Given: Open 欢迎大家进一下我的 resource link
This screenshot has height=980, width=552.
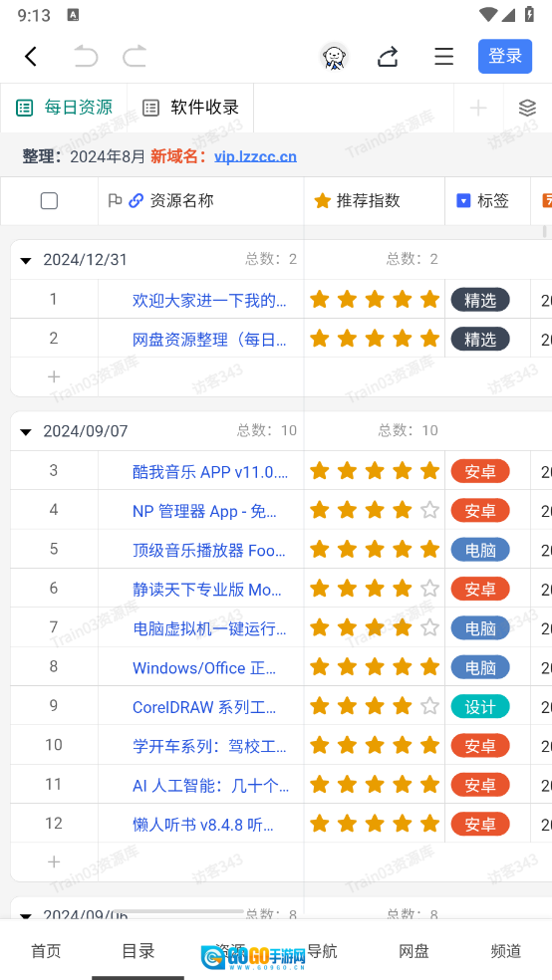Looking at the screenshot, I should coord(209,300).
